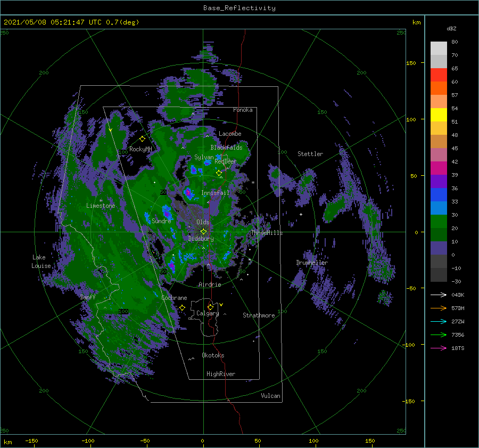Click the Sundre city label
Screen dimensions: 479x448
point(161,221)
